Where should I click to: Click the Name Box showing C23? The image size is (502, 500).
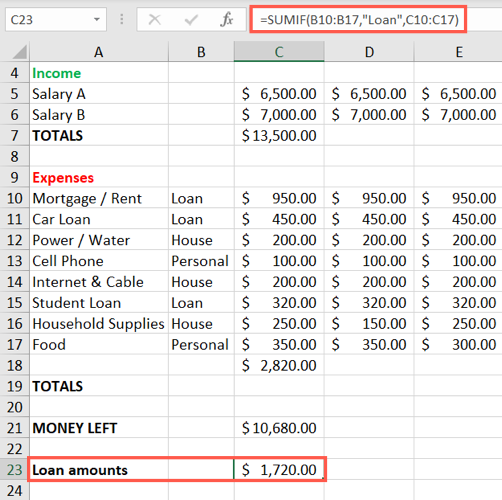click(56, 20)
